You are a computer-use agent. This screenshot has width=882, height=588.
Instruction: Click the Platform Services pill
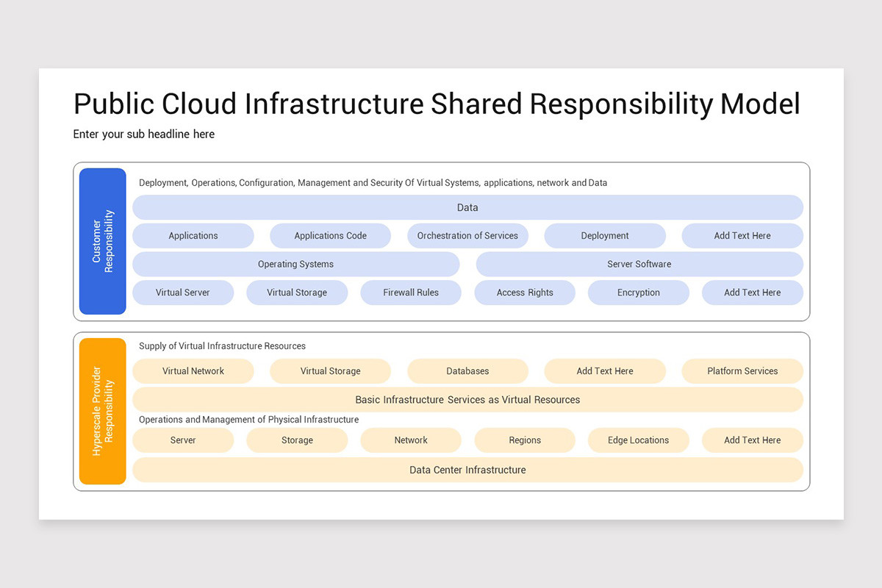[742, 371]
